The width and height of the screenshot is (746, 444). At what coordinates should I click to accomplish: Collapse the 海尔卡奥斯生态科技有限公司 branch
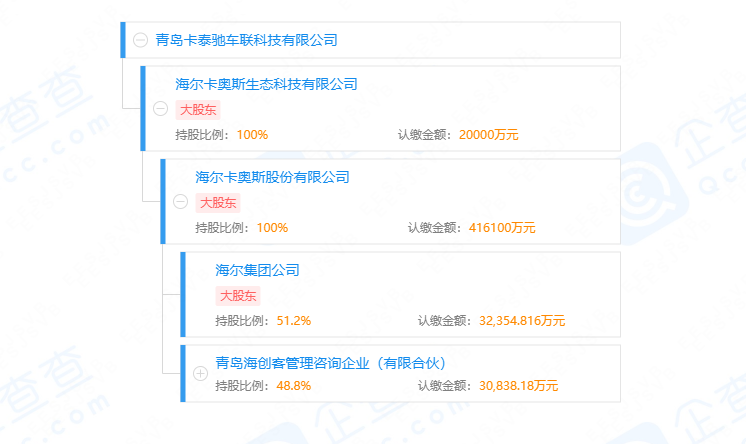click(160, 110)
